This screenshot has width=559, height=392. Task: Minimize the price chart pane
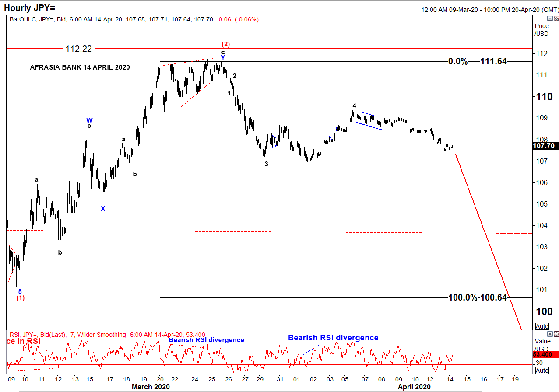pos(549,18)
